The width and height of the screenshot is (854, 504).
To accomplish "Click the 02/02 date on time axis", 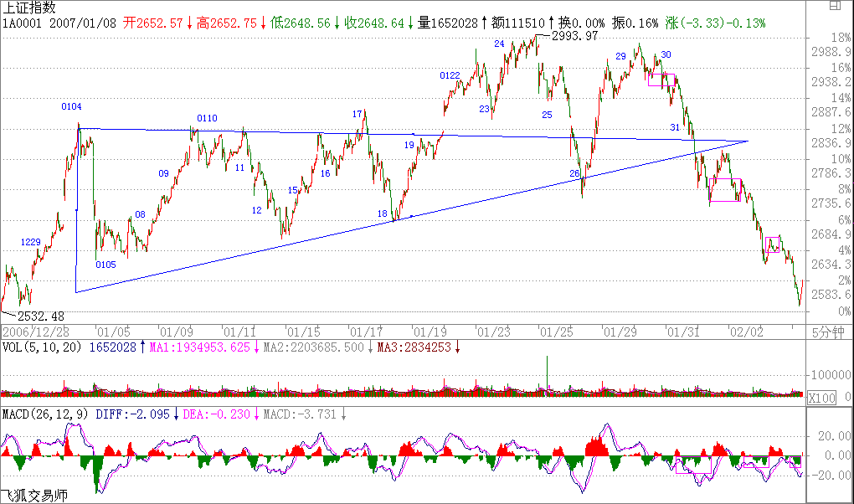I will 743,332.
